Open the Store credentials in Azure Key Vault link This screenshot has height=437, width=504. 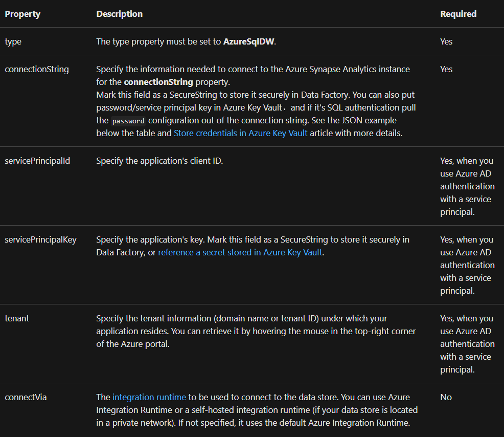(x=240, y=133)
